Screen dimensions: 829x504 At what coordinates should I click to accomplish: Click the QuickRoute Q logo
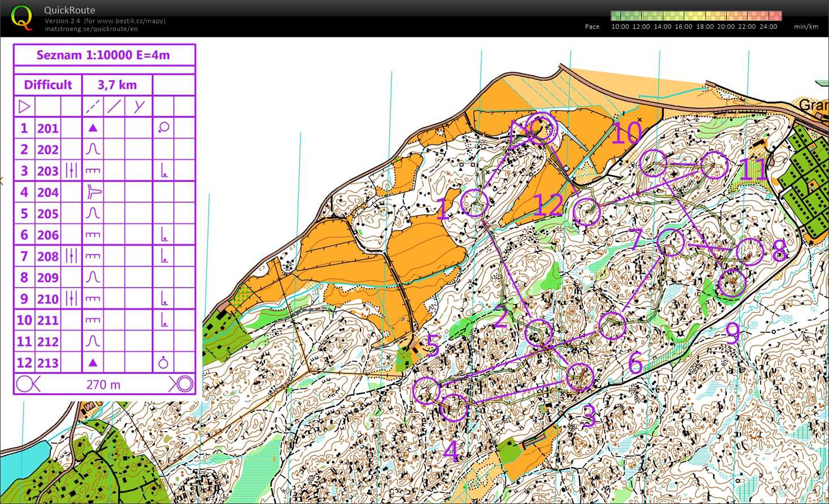(21, 18)
